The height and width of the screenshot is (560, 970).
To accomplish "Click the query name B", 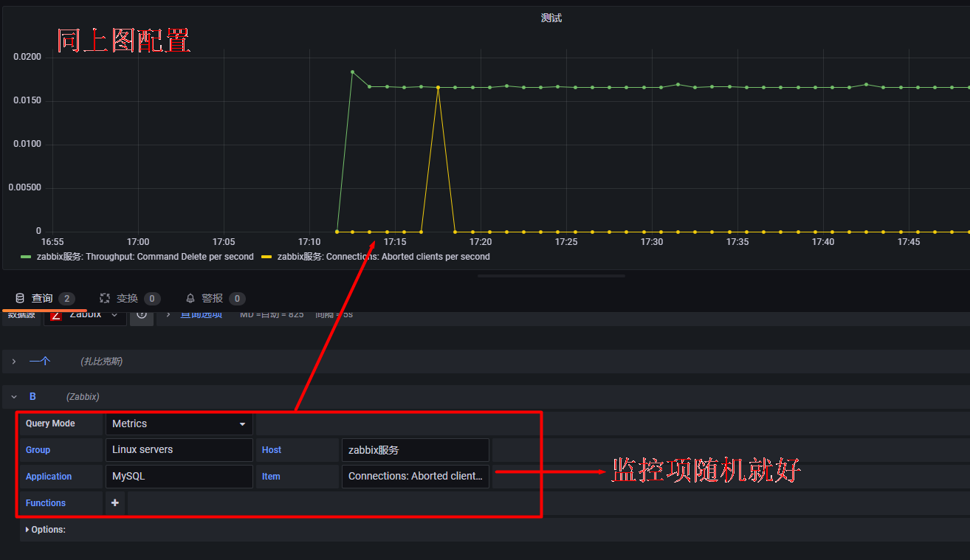I will (x=32, y=397).
